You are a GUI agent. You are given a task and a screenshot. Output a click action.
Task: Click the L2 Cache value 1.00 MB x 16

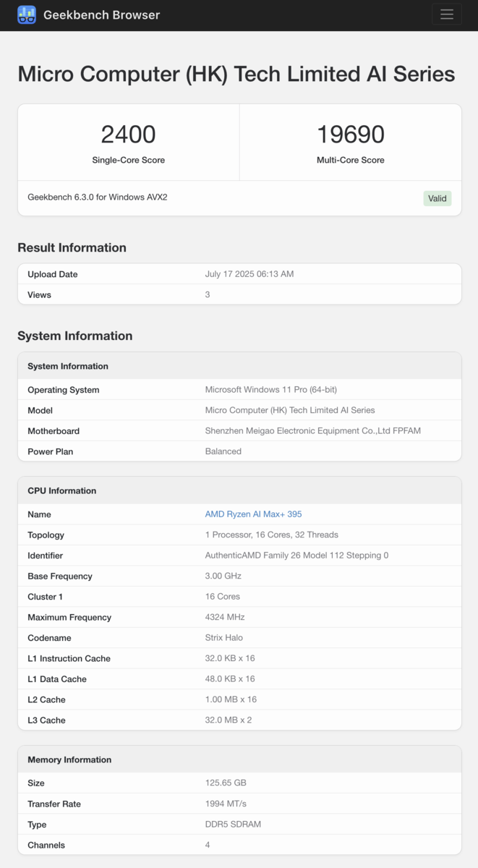[x=231, y=699]
